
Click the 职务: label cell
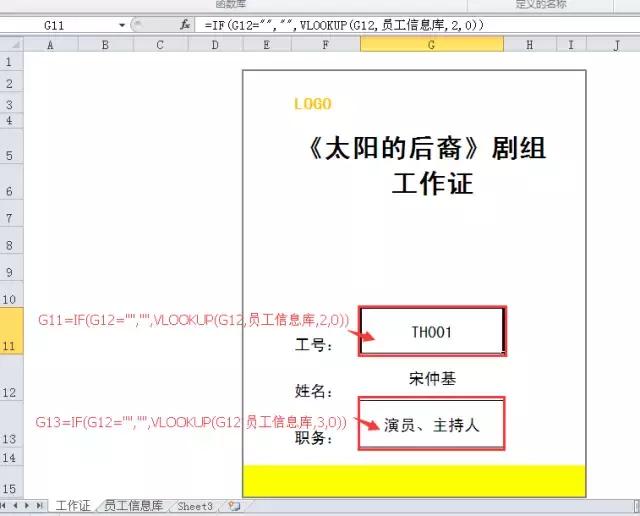click(314, 438)
